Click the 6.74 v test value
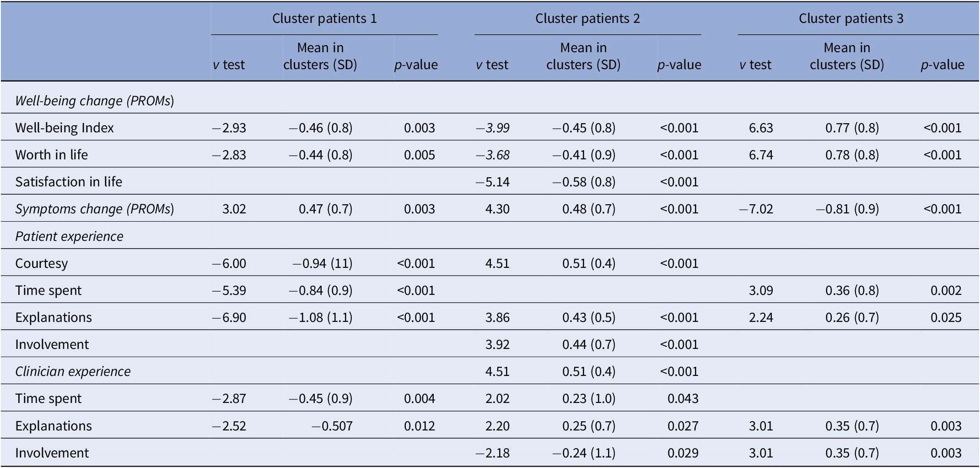The height and width of the screenshot is (468, 980). pyautogui.click(x=761, y=155)
